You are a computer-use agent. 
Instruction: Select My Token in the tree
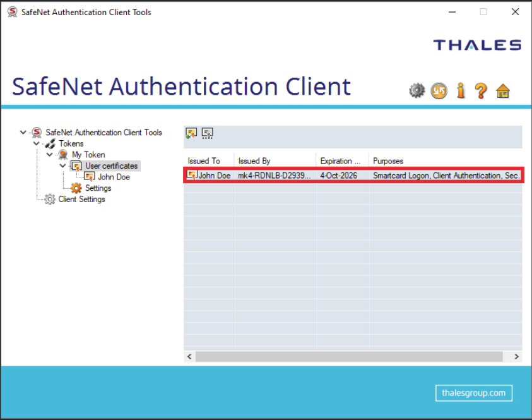pos(88,155)
